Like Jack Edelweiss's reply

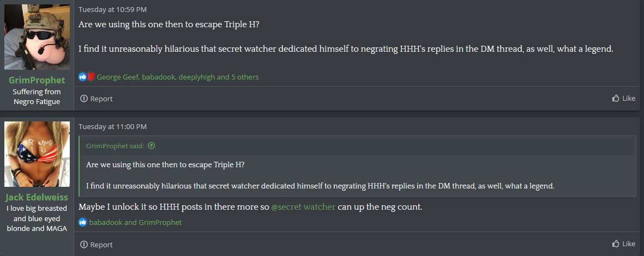623,243
